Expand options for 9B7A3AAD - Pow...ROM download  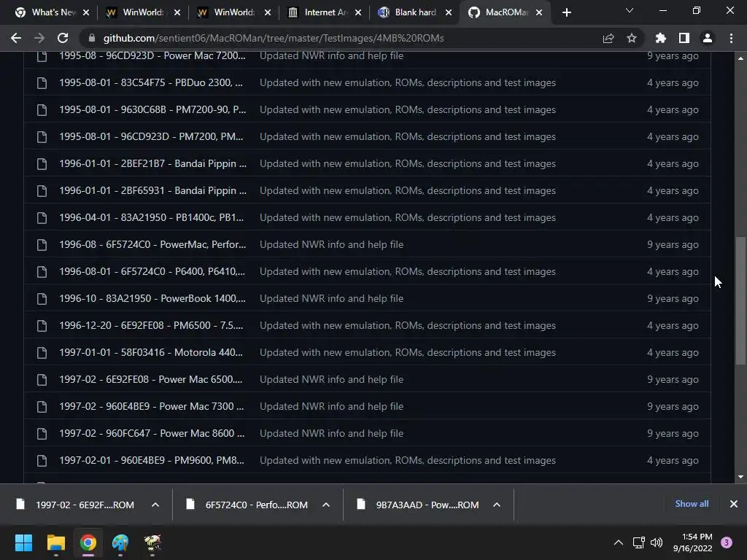point(496,505)
